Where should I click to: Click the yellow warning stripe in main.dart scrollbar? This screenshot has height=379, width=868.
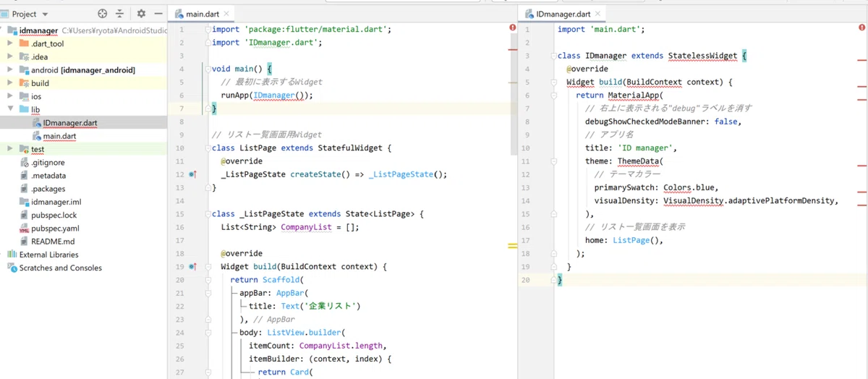coord(512,246)
